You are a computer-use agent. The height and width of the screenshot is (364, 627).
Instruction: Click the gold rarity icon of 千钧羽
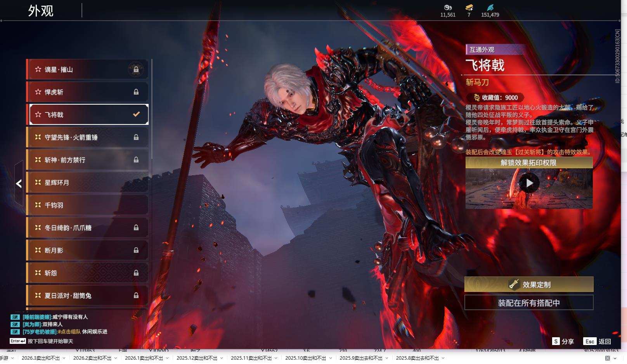coord(38,205)
